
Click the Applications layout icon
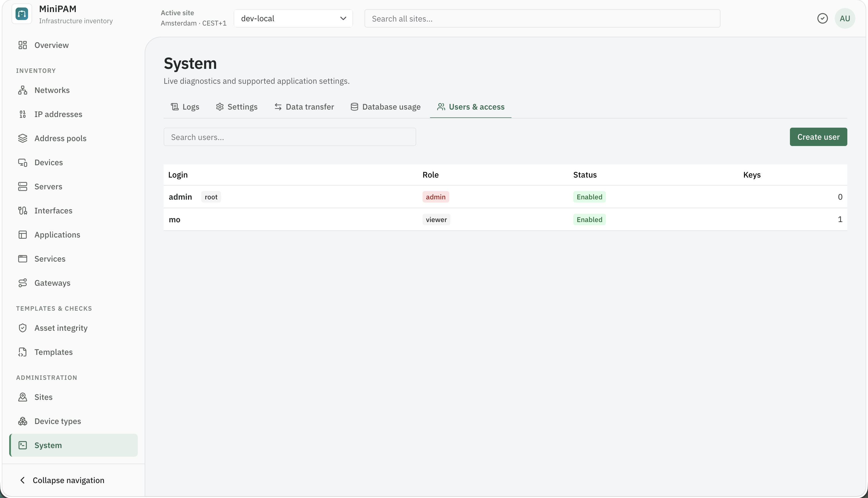coord(23,235)
